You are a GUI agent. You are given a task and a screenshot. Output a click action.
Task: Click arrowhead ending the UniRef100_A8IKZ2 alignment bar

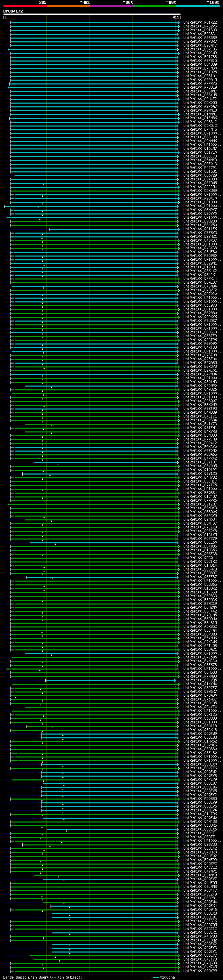click(179, 23)
